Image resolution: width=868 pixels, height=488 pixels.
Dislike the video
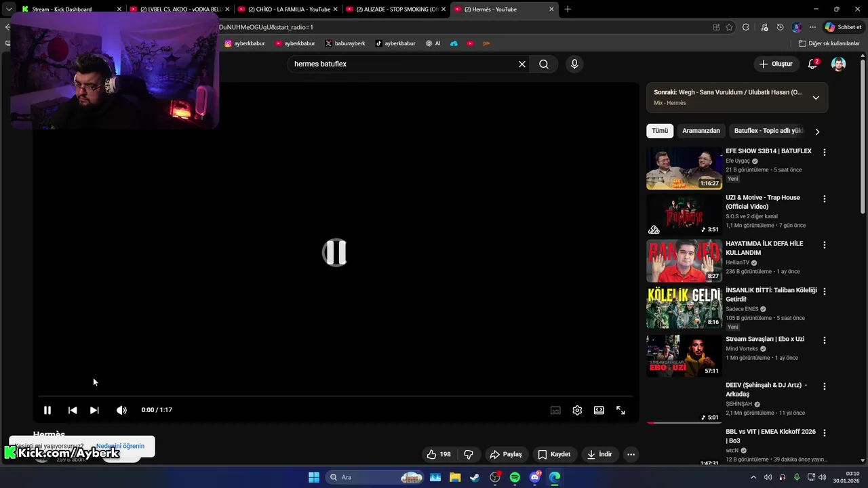pos(469,454)
